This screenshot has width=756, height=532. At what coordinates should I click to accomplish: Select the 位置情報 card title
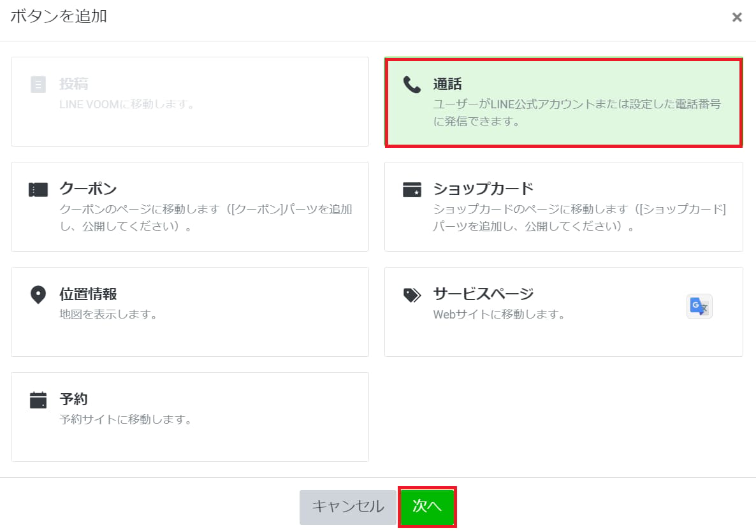[88, 294]
